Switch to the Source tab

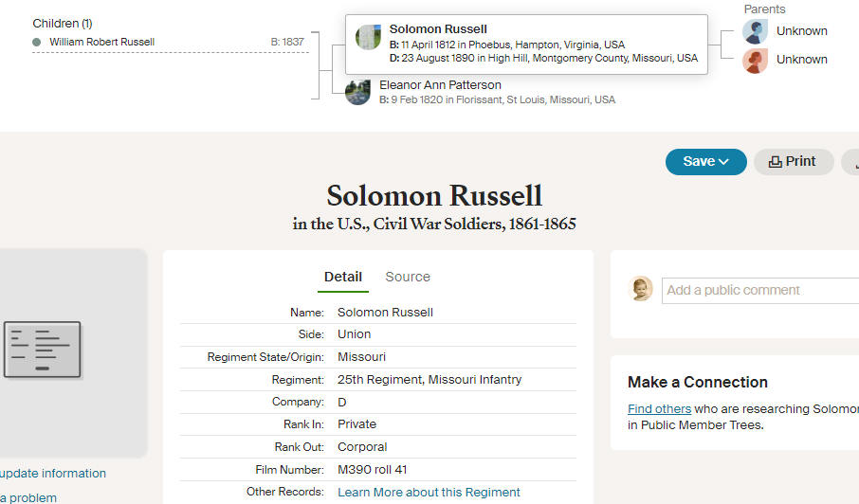(408, 277)
